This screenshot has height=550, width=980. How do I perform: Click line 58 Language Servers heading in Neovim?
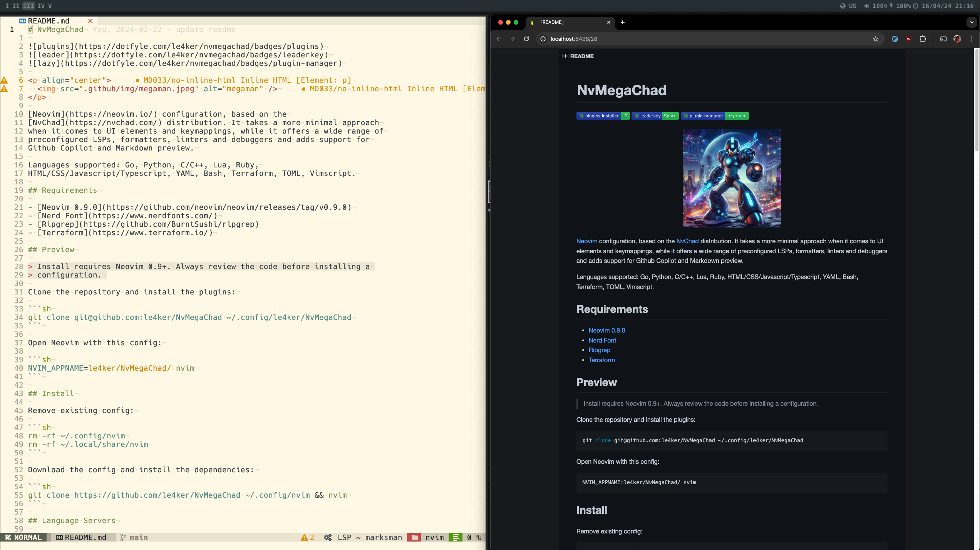72,521
